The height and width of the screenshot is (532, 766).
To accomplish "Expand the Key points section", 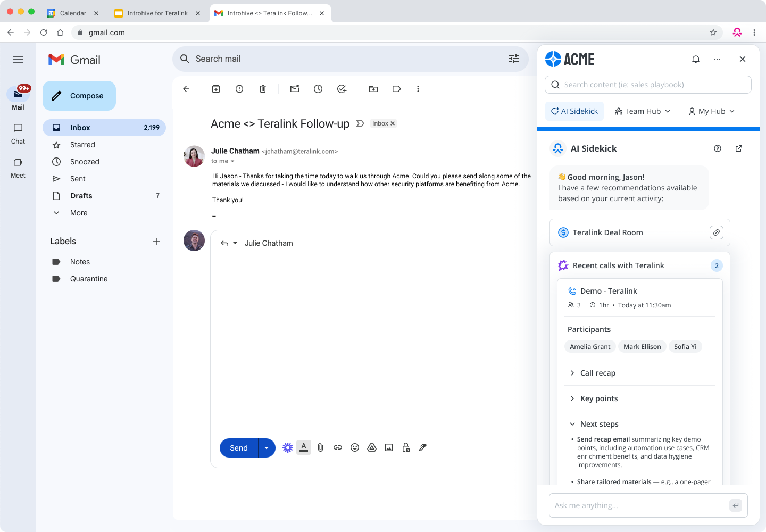I will tap(639, 398).
